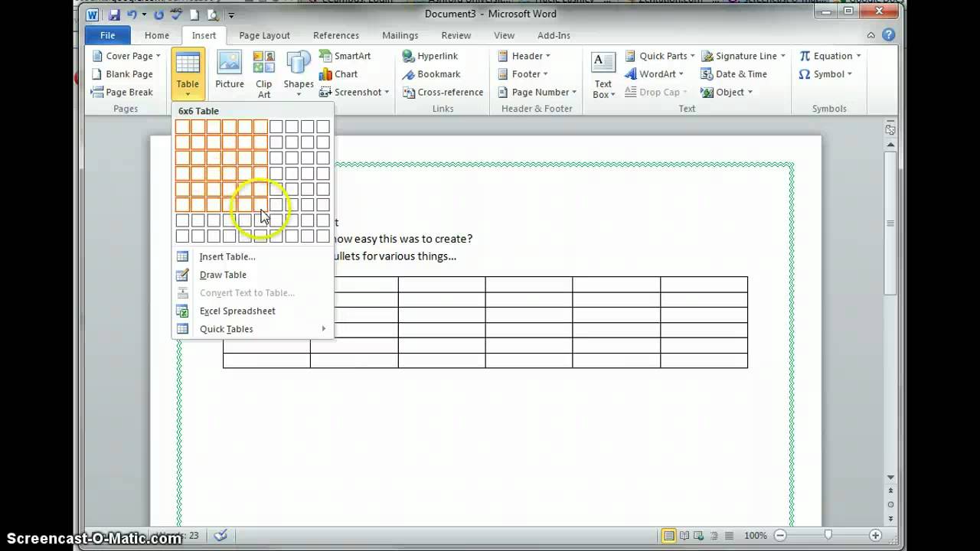The image size is (980, 551).
Task: Insert a Text Box
Action: [603, 75]
